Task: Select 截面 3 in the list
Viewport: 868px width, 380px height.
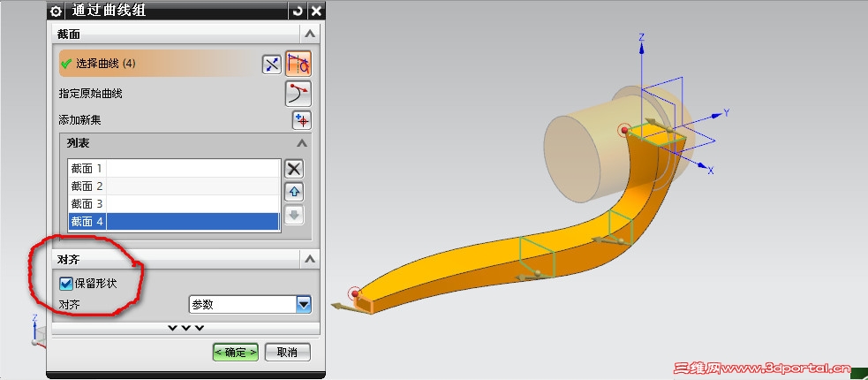Action: (174, 204)
